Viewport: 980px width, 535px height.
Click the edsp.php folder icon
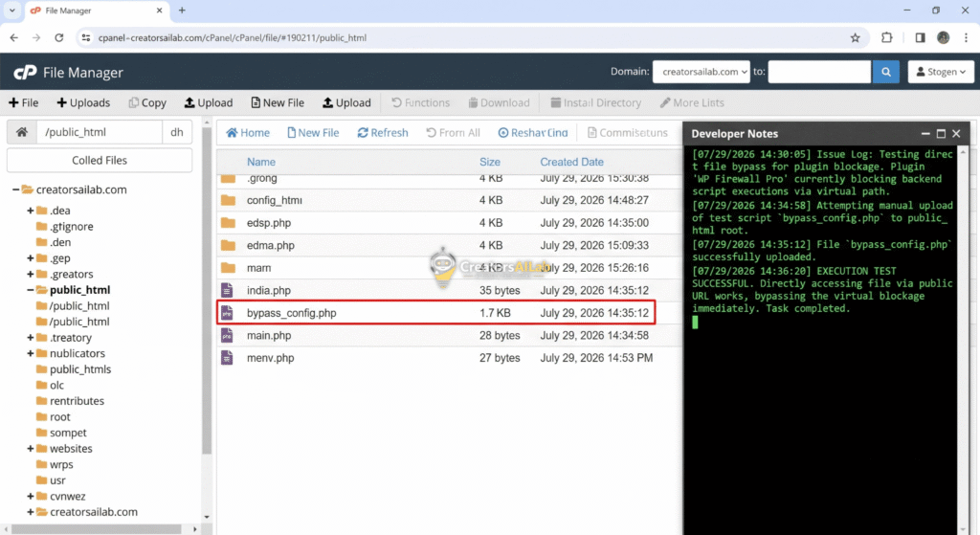click(x=228, y=222)
